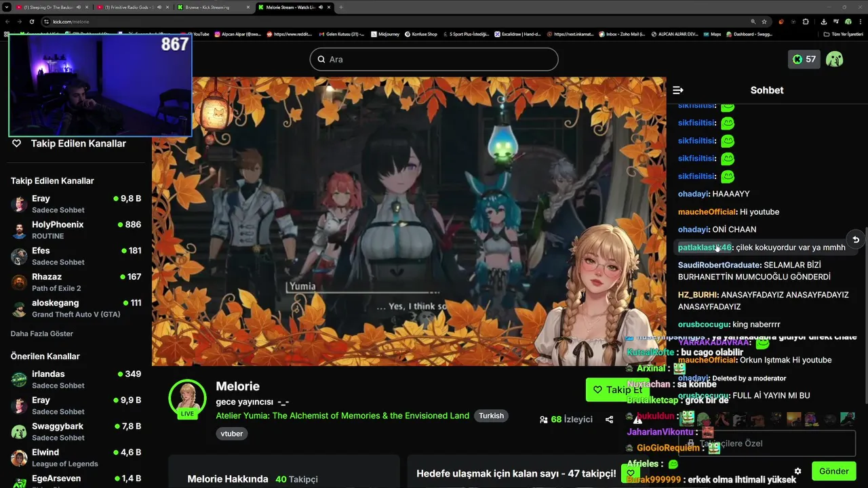The height and width of the screenshot is (488, 868).
Task: Click the chat scroll-back arrow button
Action: [856, 239]
